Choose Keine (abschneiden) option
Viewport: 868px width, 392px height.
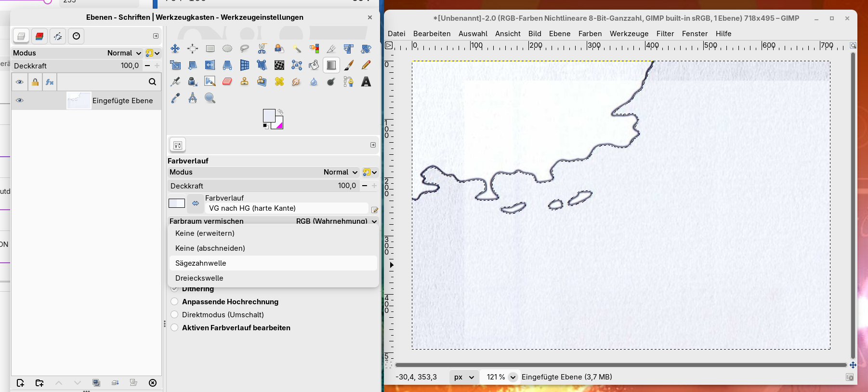pos(273,248)
